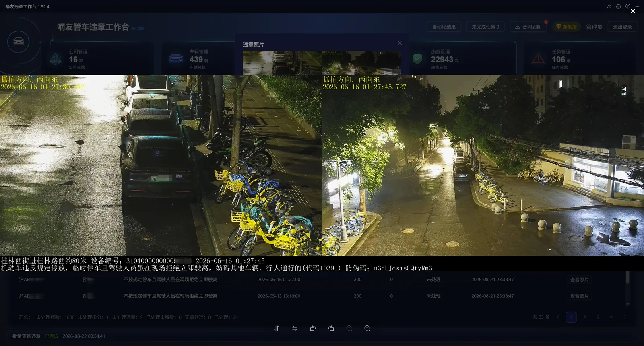
Task: Advance to next results page arrow
Action: 625,317
